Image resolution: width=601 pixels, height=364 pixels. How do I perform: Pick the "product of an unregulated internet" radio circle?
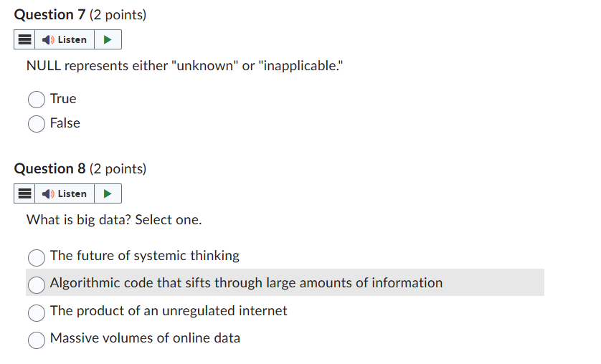tap(37, 312)
